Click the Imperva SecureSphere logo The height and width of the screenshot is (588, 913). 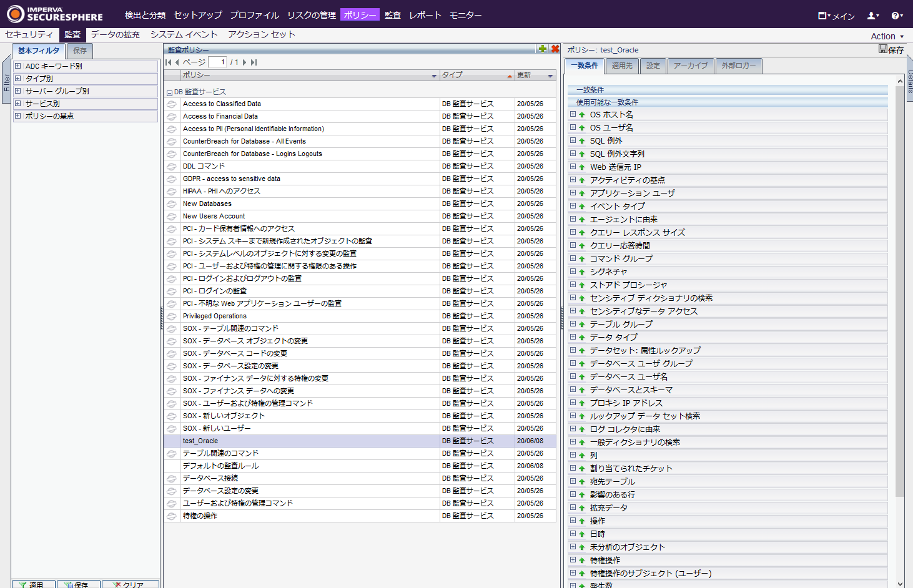click(54, 14)
